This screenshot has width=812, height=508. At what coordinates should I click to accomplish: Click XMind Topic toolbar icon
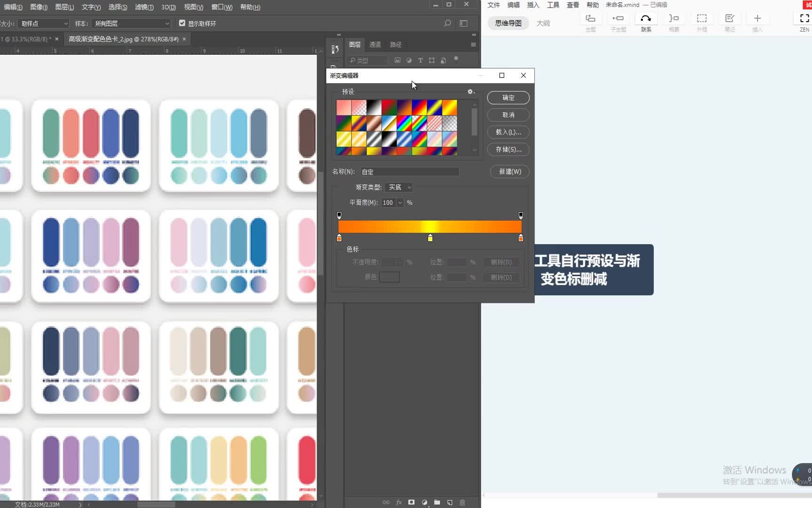coord(591,22)
